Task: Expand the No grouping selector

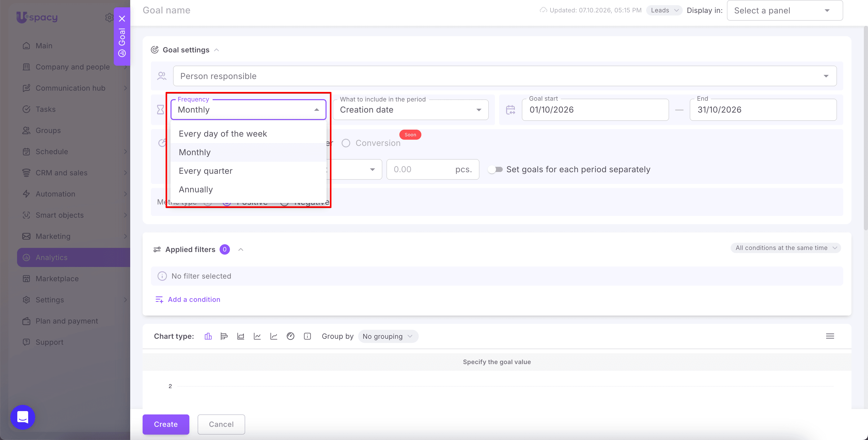Action: click(388, 336)
